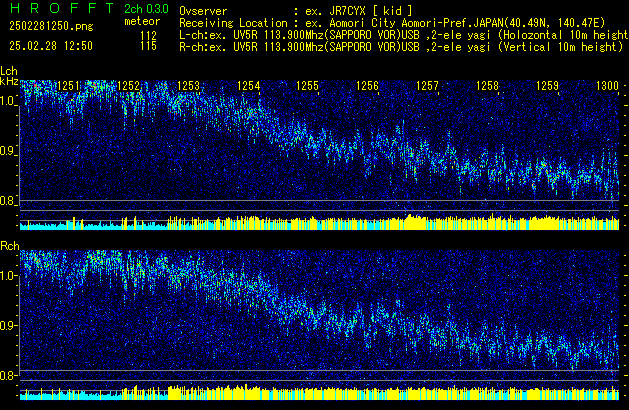The image size is (629, 410).
Task: Select the 1252 time marker
Action: pyautogui.click(x=128, y=86)
